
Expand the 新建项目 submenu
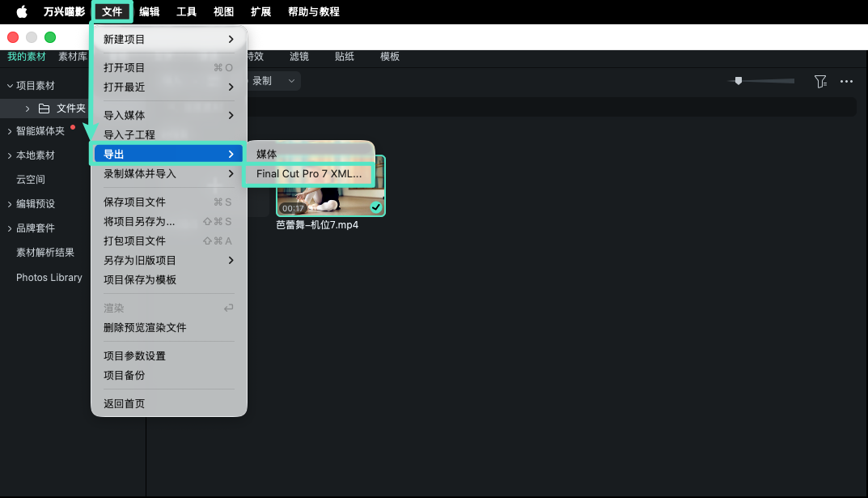pos(169,40)
